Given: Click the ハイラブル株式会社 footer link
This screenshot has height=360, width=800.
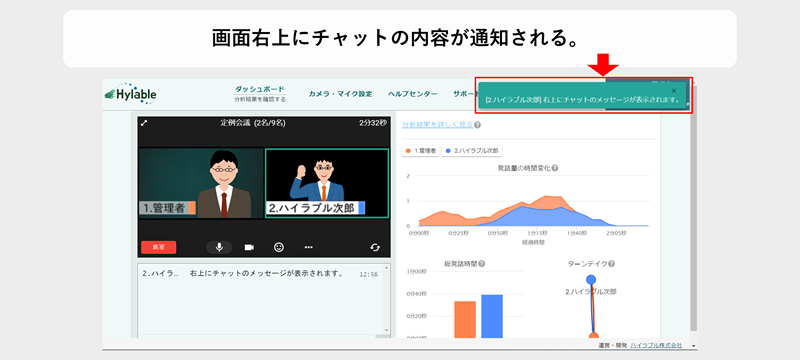Looking at the screenshot, I should [656, 345].
